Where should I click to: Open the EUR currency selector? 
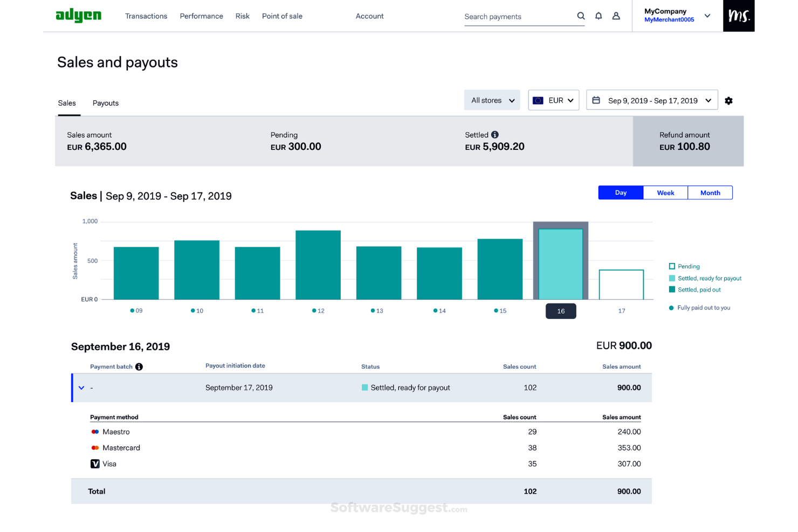553,100
